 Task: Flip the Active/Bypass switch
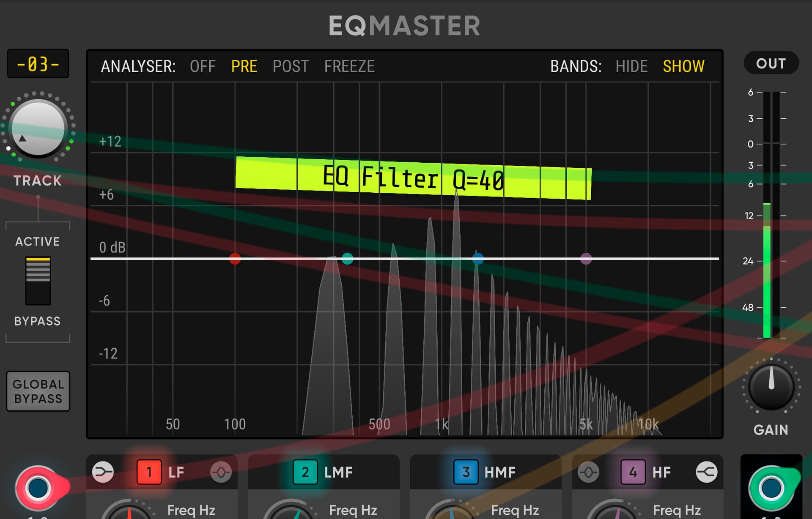tap(38, 281)
